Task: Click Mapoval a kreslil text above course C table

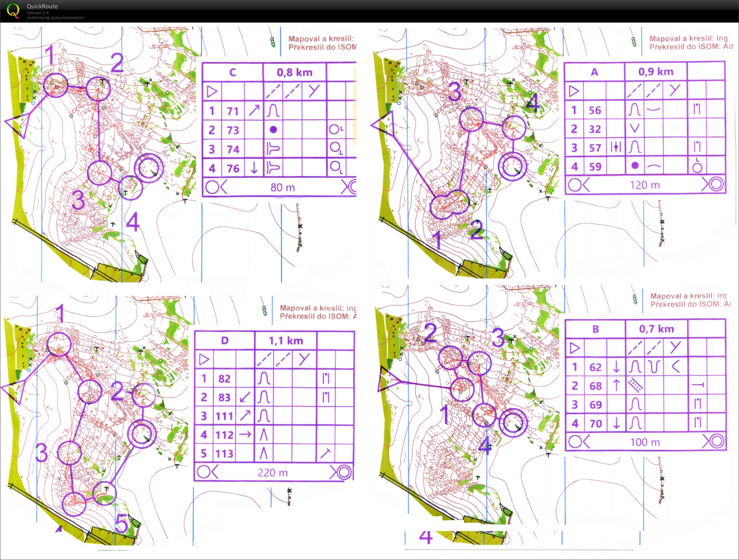Action: [x=321, y=39]
